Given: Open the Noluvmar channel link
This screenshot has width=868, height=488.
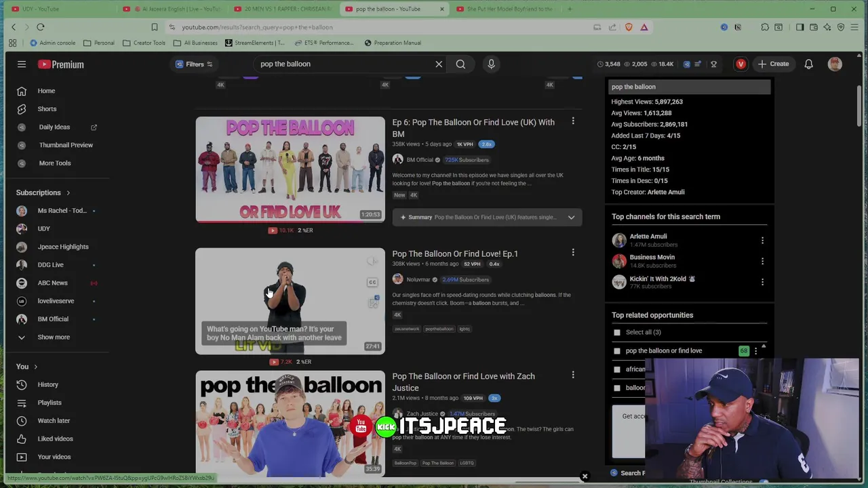Looking at the screenshot, I should click(418, 280).
